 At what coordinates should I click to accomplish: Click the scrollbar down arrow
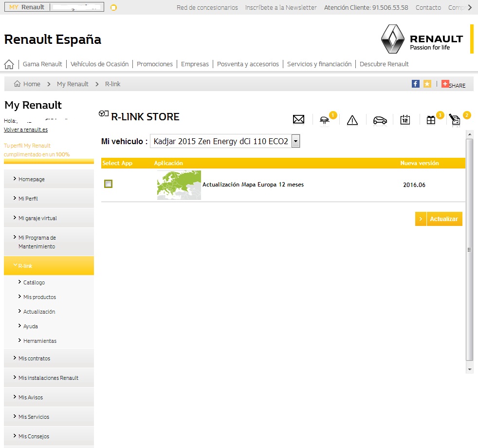tap(469, 369)
